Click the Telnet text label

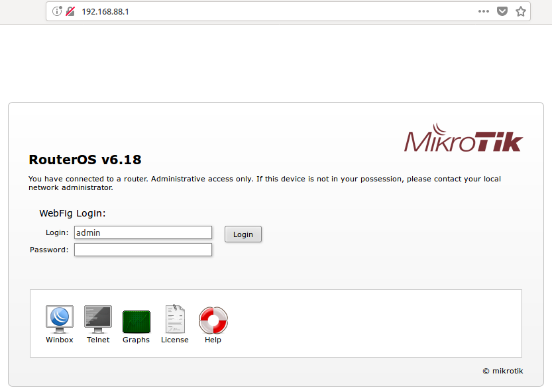98,340
